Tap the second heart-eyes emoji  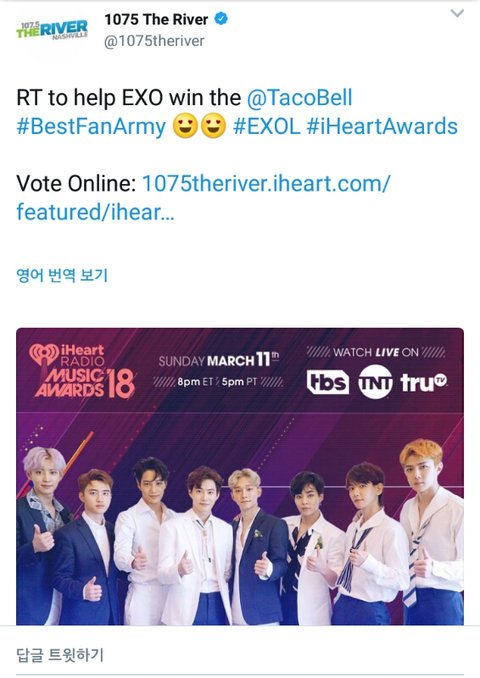click(x=214, y=126)
